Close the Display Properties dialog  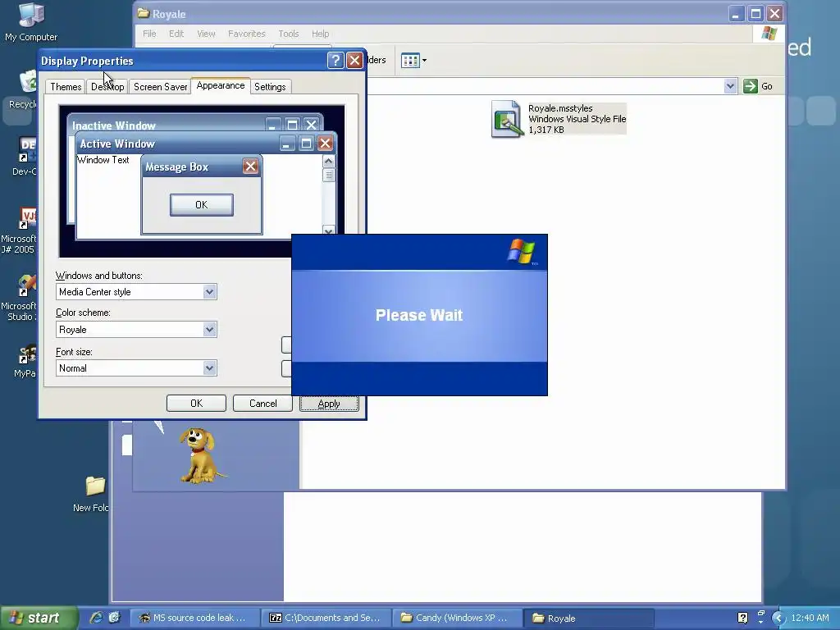tap(354, 61)
